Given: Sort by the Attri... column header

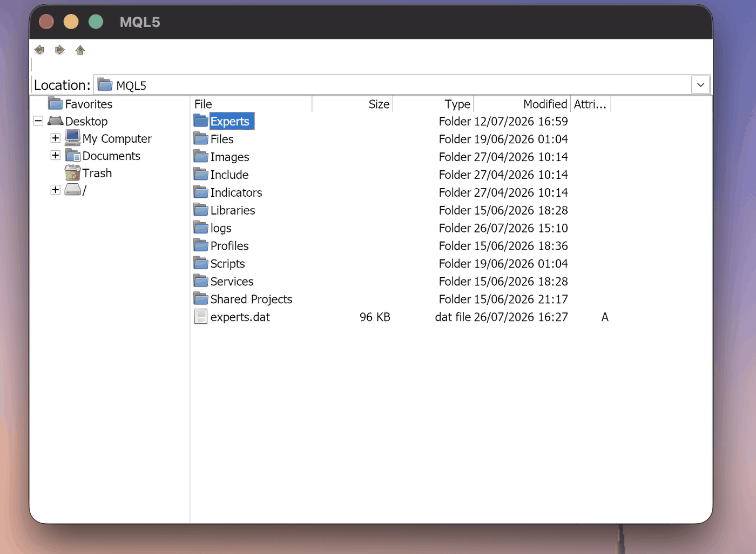Looking at the screenshot, I should (x=590, y=104).
